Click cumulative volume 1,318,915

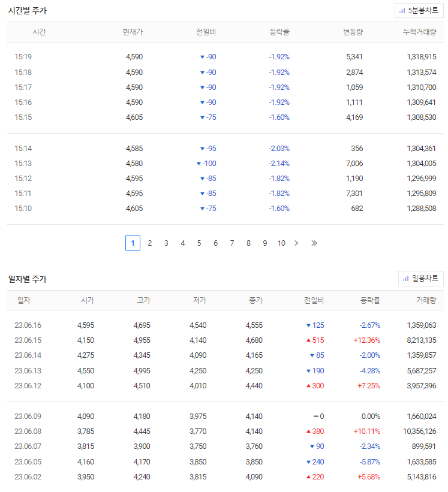(422, 57)
